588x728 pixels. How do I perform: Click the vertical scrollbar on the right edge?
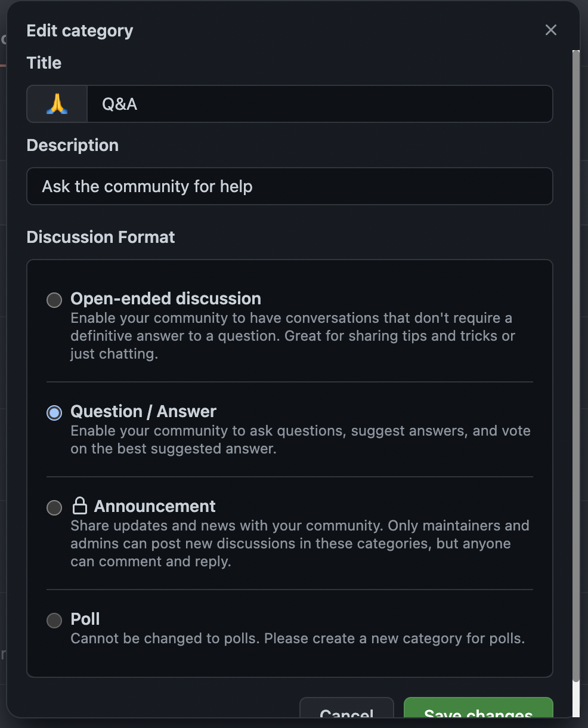[576, 358]
